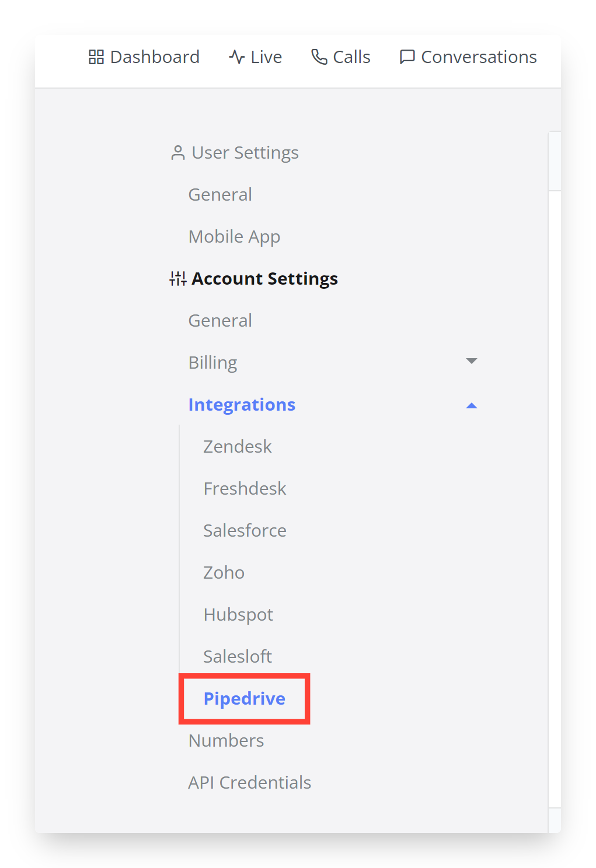Switch to the Conversations tab
Screen dimensions: 596x868
[x=479, y=57]
